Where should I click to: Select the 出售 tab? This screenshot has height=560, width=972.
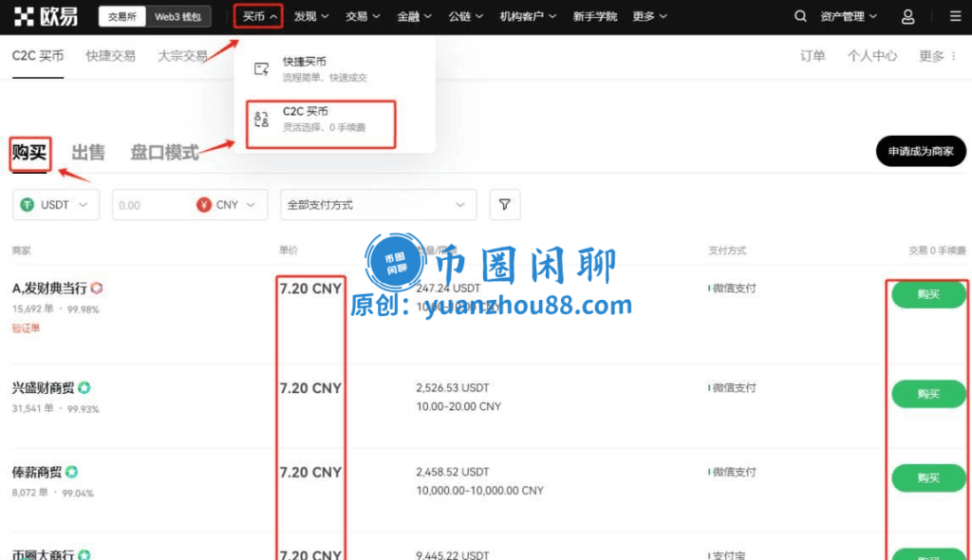(88, 153)
